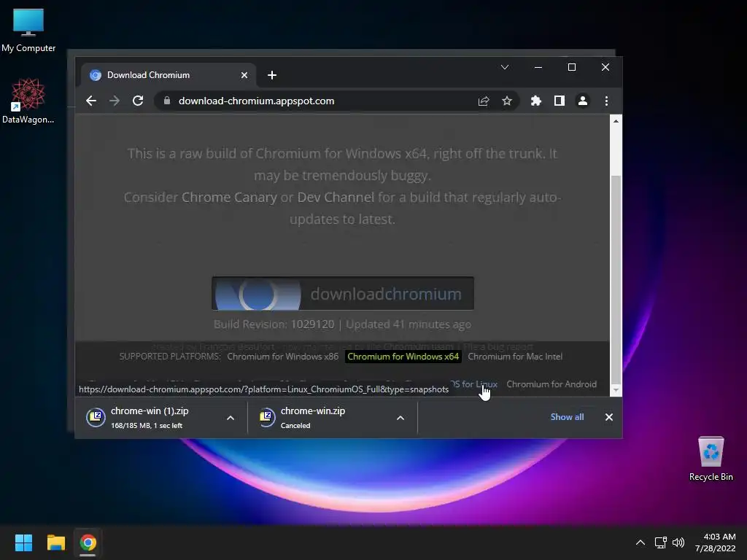Open a new tab with the plus button
This screenshot has height=560, width=747.
(272, 75)
